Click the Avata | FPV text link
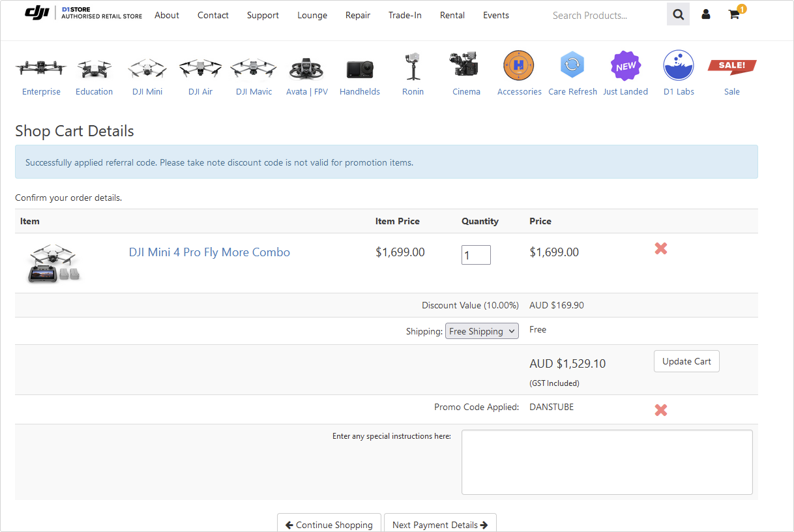This screenshot has height=532, width=794. click(x=307, y=92)
